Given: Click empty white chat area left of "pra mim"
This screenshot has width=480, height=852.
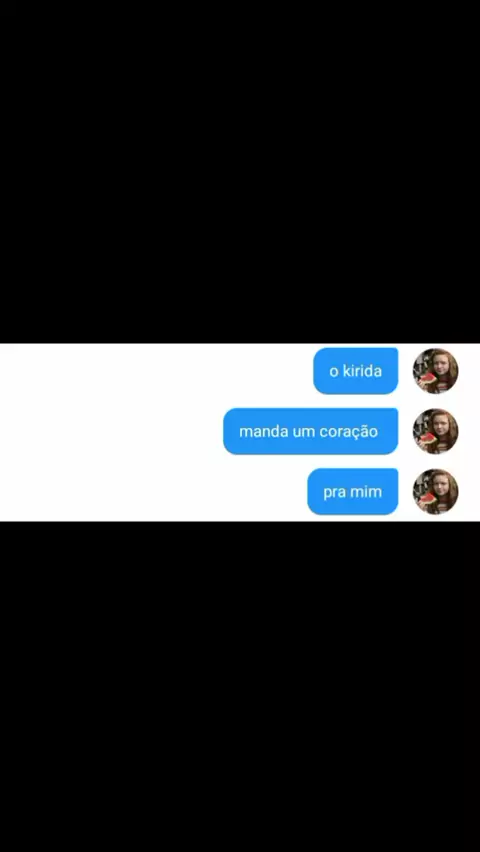Looking at the screenshot, I should (x=153, y=492).
